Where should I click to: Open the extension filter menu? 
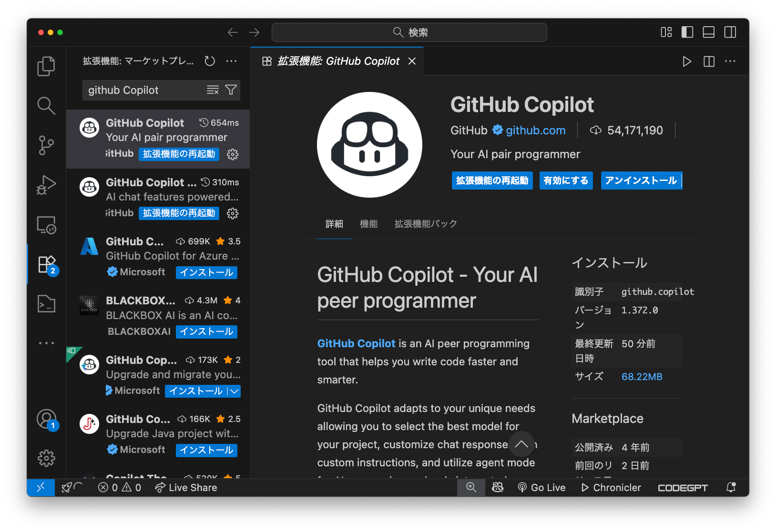tap(231, 90)
